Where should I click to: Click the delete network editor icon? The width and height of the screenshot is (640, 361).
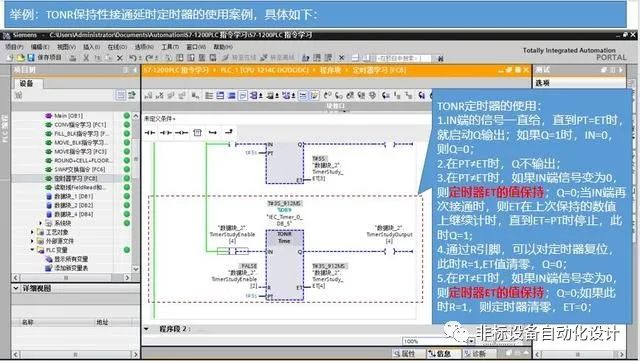tap(160, 96)
